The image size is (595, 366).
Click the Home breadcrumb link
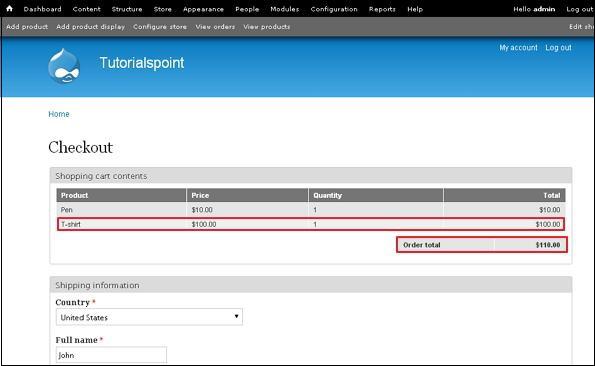click(x=59, y=114)
